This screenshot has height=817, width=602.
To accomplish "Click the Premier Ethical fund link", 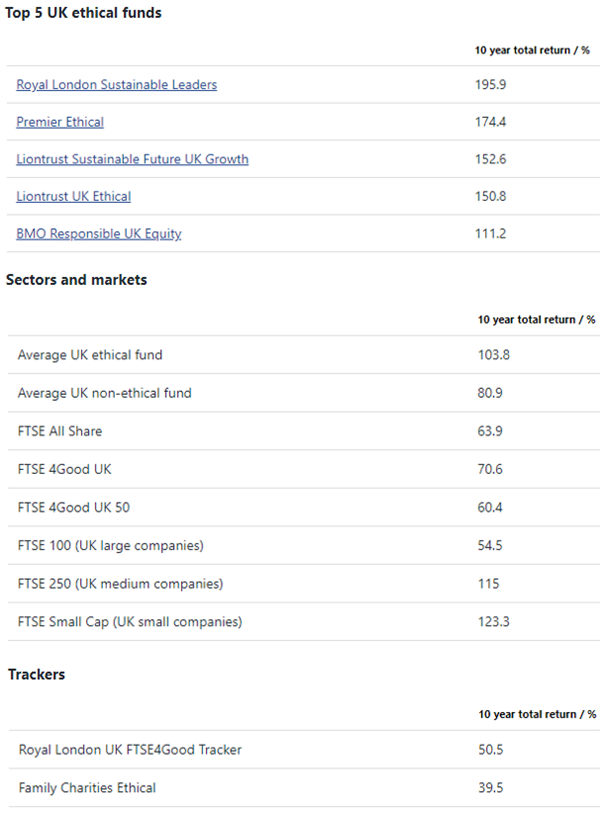I will (x=60, y=122).
